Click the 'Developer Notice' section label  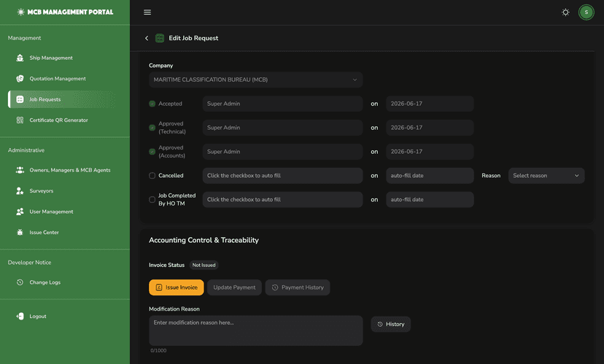(30, 263)
